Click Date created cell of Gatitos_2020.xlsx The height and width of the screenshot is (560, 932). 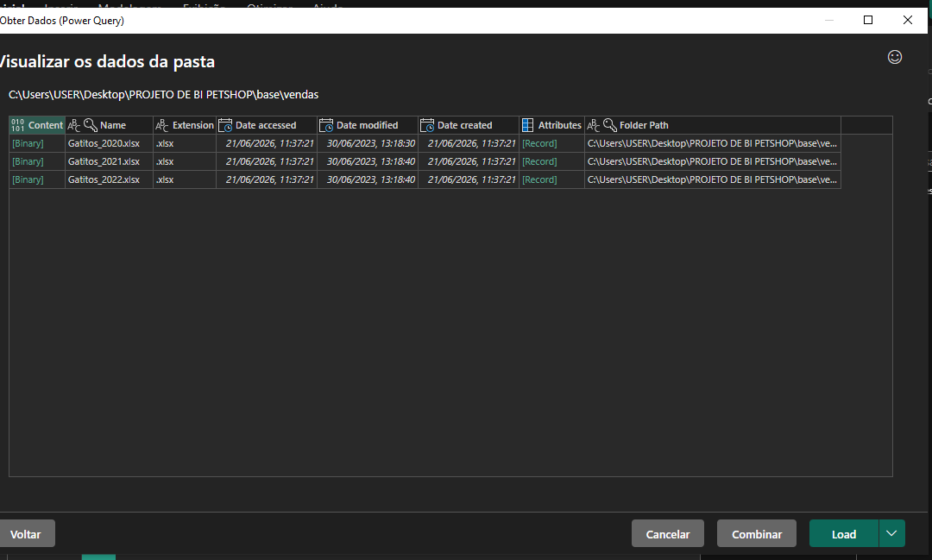coord(469,143)
